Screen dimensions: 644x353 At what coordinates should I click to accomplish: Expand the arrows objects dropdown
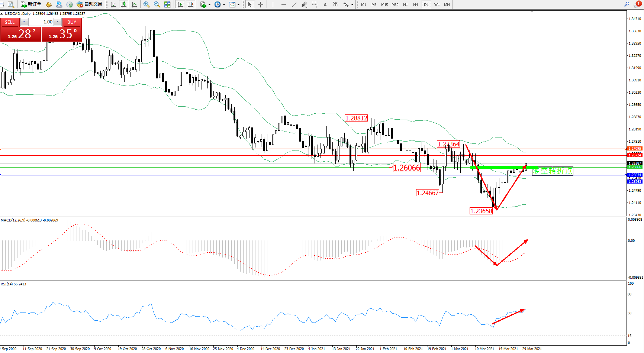point(352,4)
